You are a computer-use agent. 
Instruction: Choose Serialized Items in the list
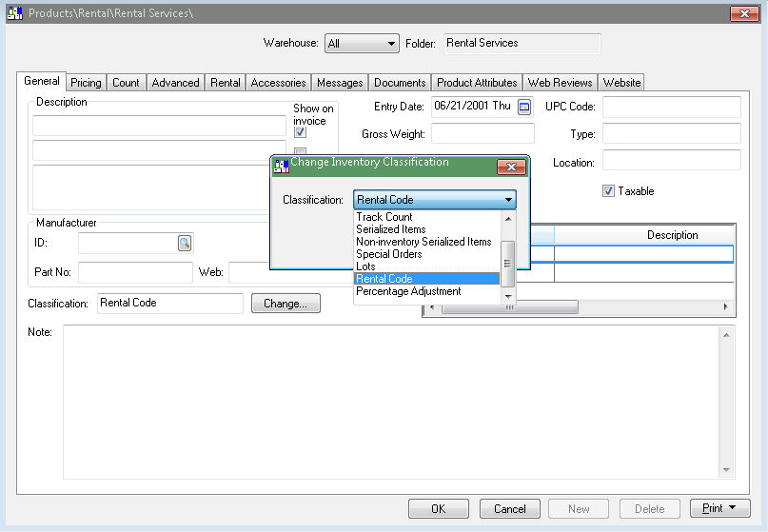point(391,229)
